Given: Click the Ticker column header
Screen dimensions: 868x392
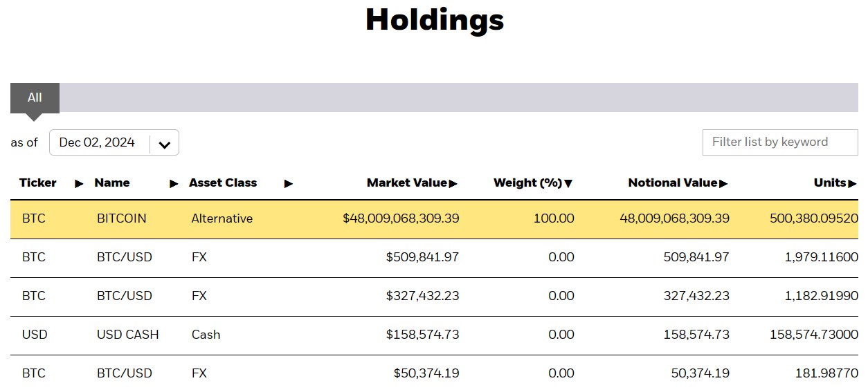Looking at the screenshot, I should tap(38, 183).
